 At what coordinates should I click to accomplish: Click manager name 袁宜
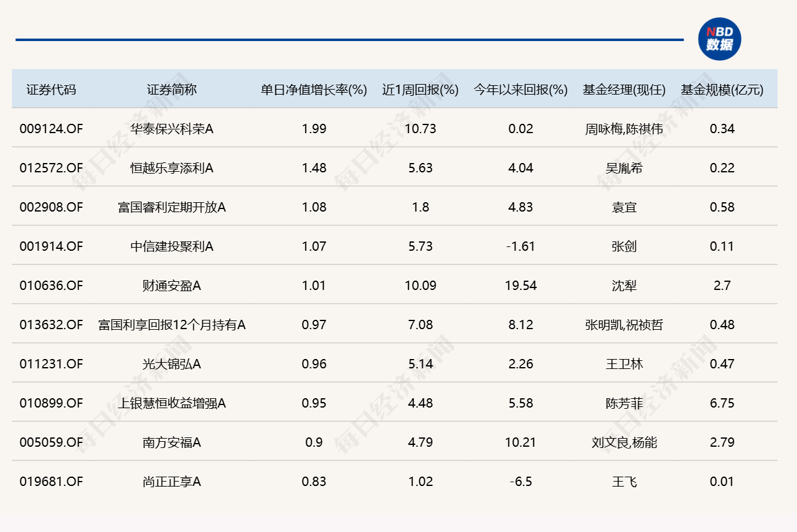(625, 207)
